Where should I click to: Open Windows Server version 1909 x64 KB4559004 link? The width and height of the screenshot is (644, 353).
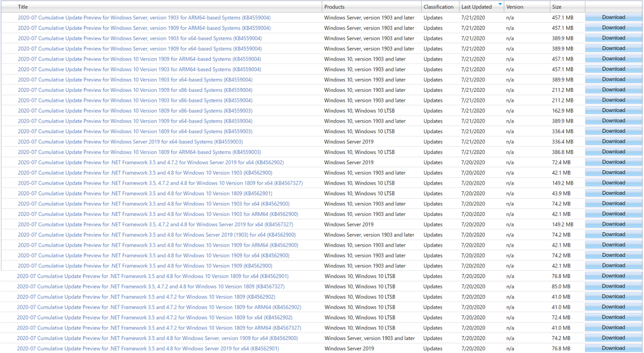[x=140, y=49]
